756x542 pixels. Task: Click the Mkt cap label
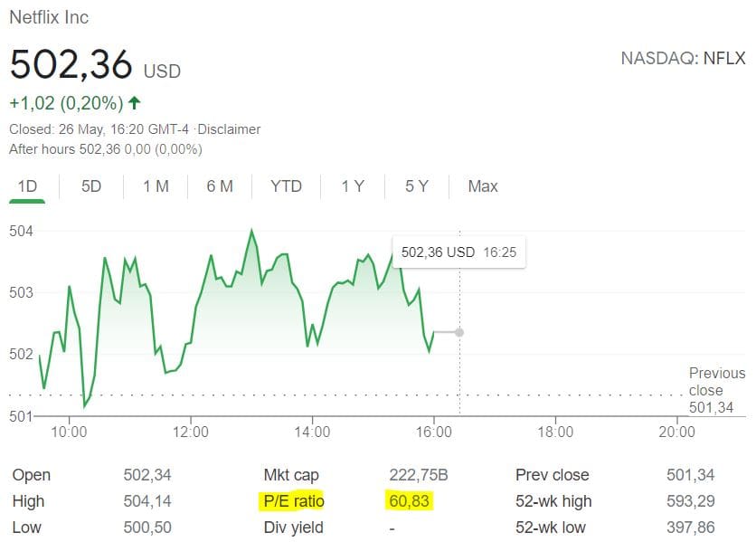click(x=291, y=475)
